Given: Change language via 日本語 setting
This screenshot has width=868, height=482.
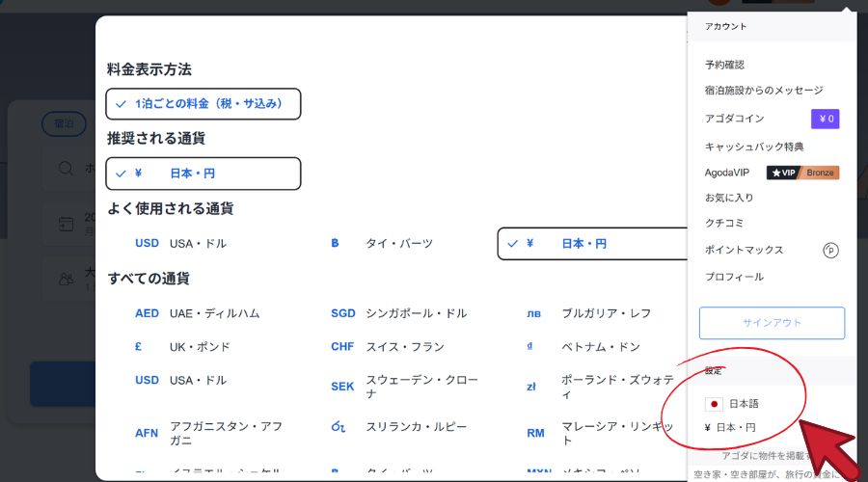Looking at the screenshot, I should click(731, 404).
